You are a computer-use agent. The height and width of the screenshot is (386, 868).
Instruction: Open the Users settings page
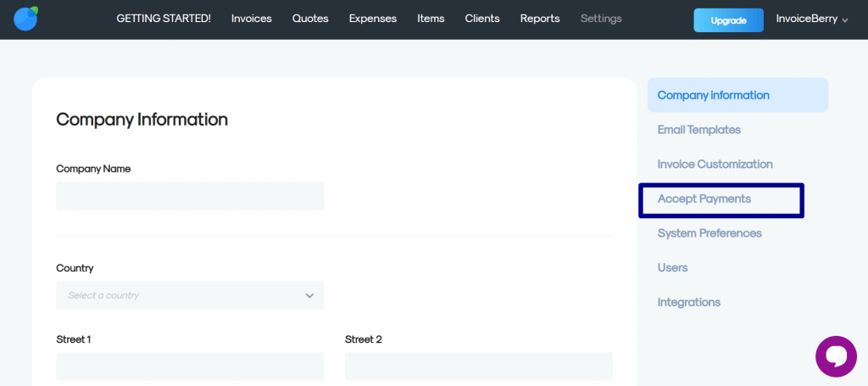click(x=672, y=268)
